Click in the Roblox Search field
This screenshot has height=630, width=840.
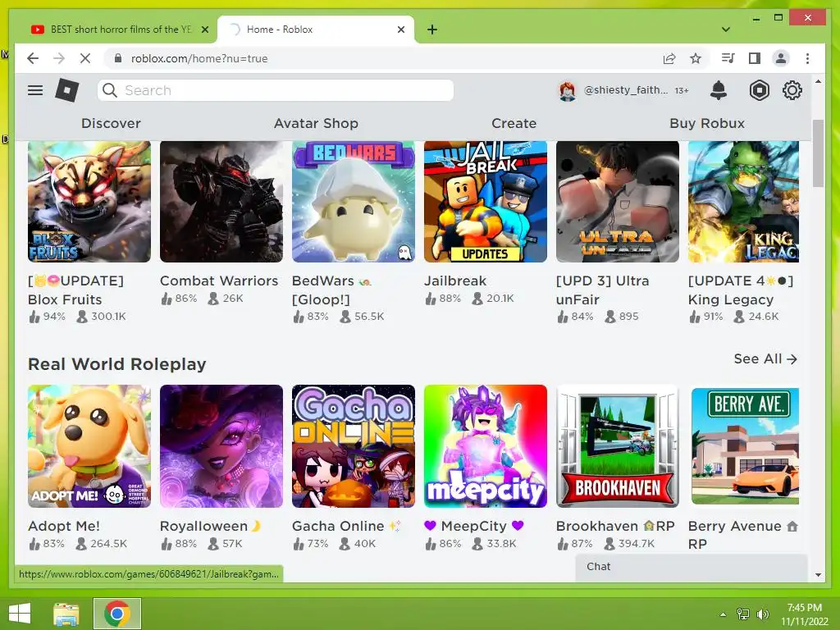pyautogui.click(x=276, y=90)
